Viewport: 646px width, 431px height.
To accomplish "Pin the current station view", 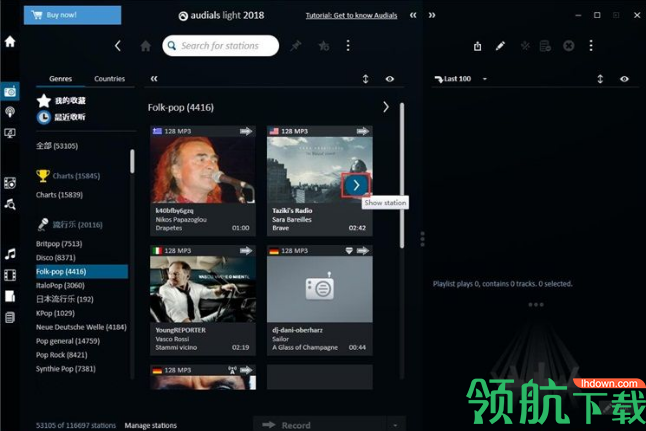I will (x=296, y=46).
